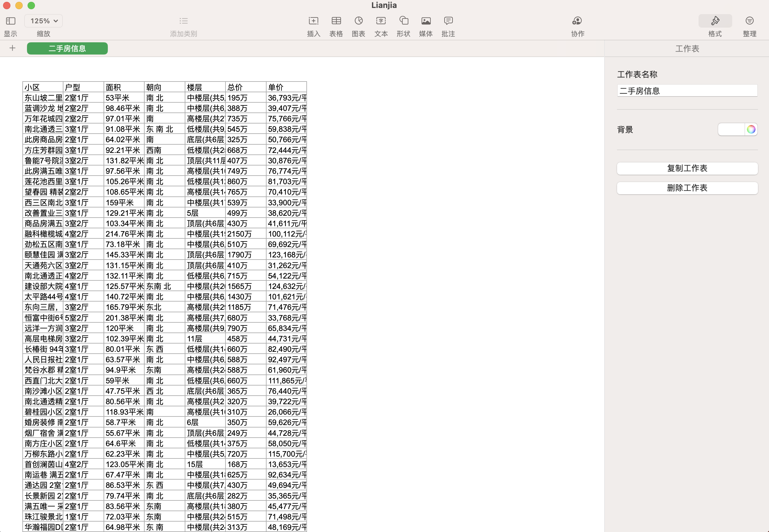The height and width of the screenshot is (532, 769).
Task: Add a Comment (批注)
Action: point(449,21)
